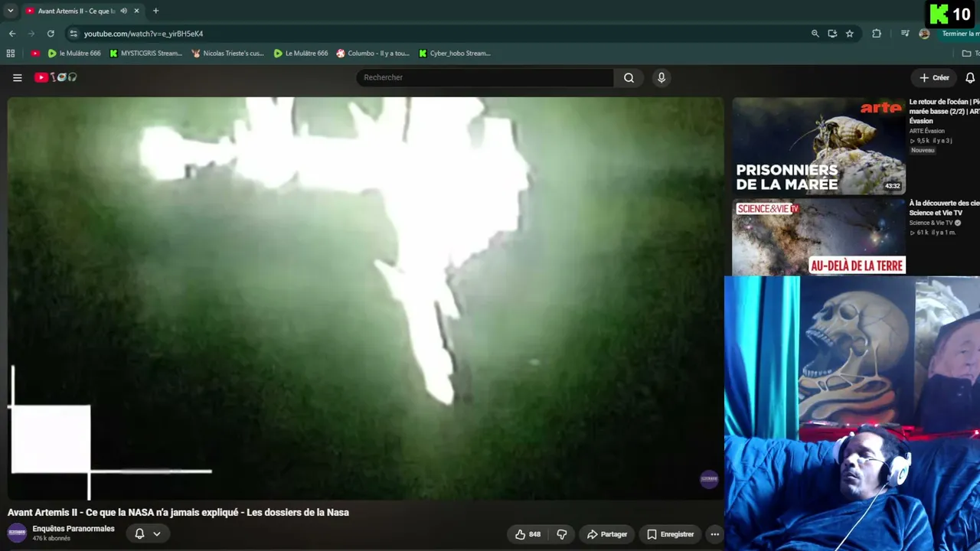Open the Prisonniers de la marée thumbnail
Image resolution: width=980 pixels, height=551 pixels.
point(818,145)
